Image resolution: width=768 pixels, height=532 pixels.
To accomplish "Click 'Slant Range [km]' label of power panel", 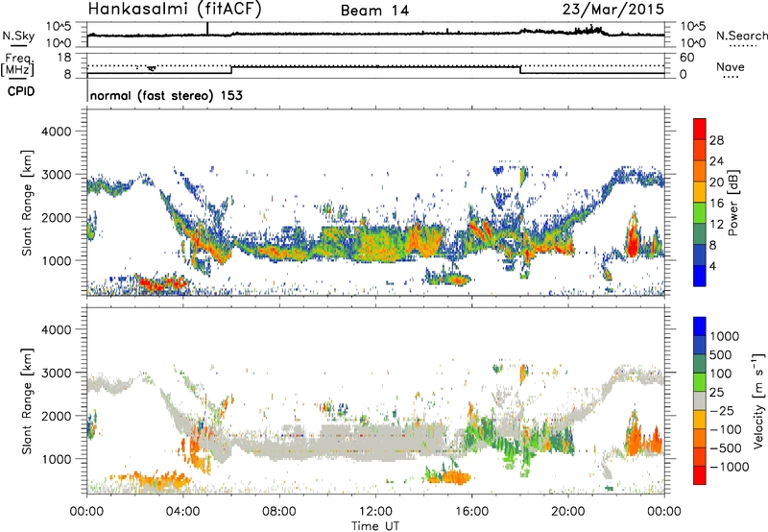I will click(27, 203).
